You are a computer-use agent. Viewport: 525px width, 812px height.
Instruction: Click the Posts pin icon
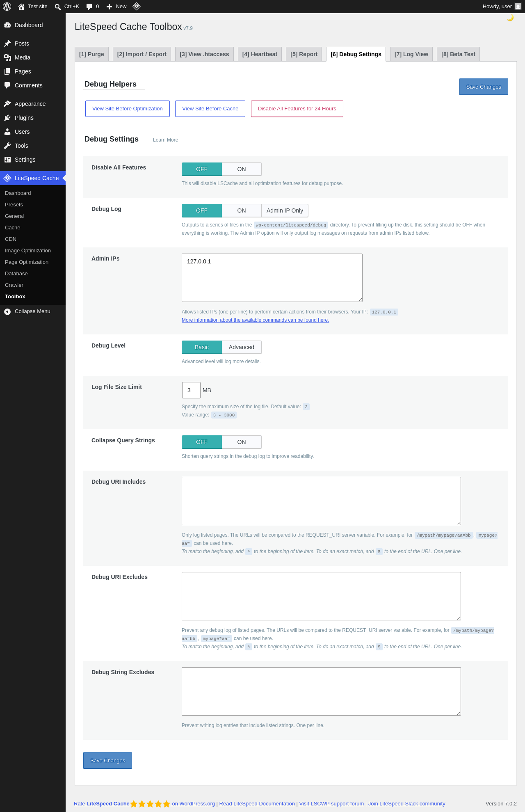[7, 43]
